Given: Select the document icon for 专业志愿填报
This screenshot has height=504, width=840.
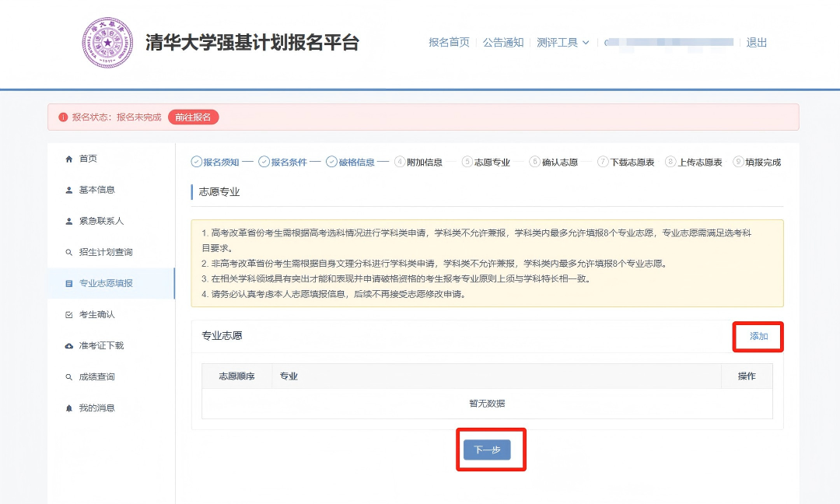Looking at the screenshot, I should [69, 282].
